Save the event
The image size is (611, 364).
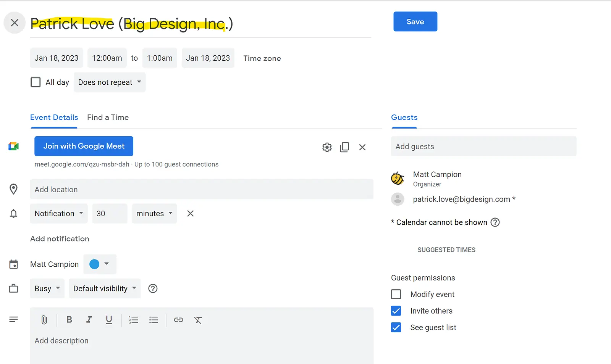point(415,22)
